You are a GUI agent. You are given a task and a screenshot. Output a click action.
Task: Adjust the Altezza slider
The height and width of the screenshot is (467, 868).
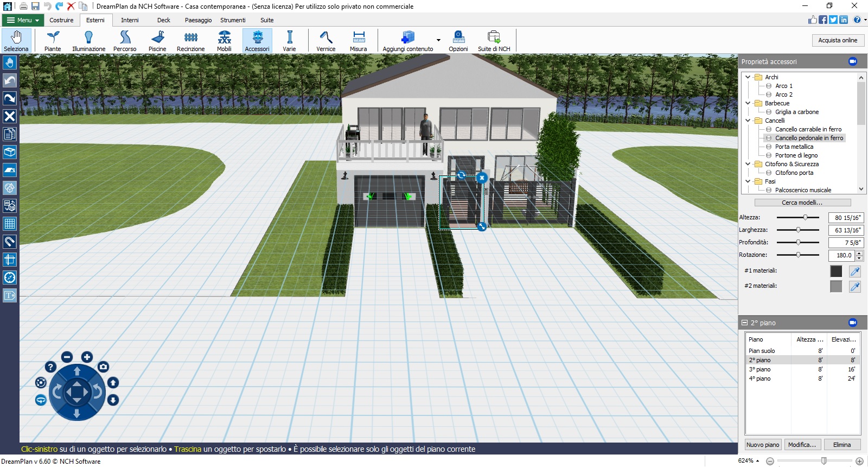(x=805, y=217)
